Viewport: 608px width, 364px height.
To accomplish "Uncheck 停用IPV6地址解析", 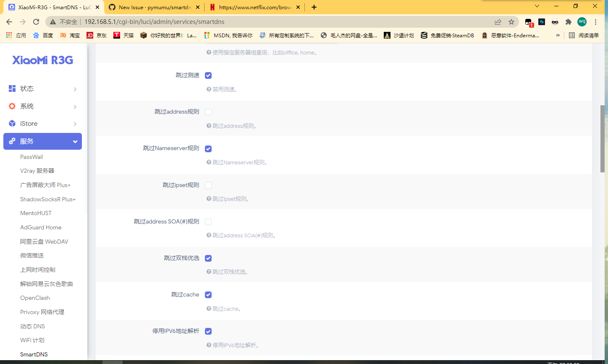I will [x=208, y=331].
